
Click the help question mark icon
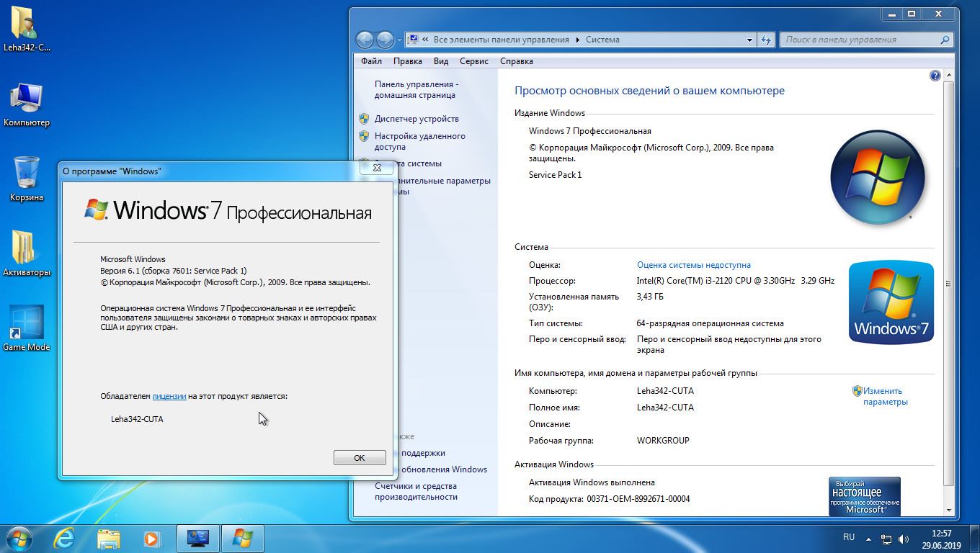[935, 76]
